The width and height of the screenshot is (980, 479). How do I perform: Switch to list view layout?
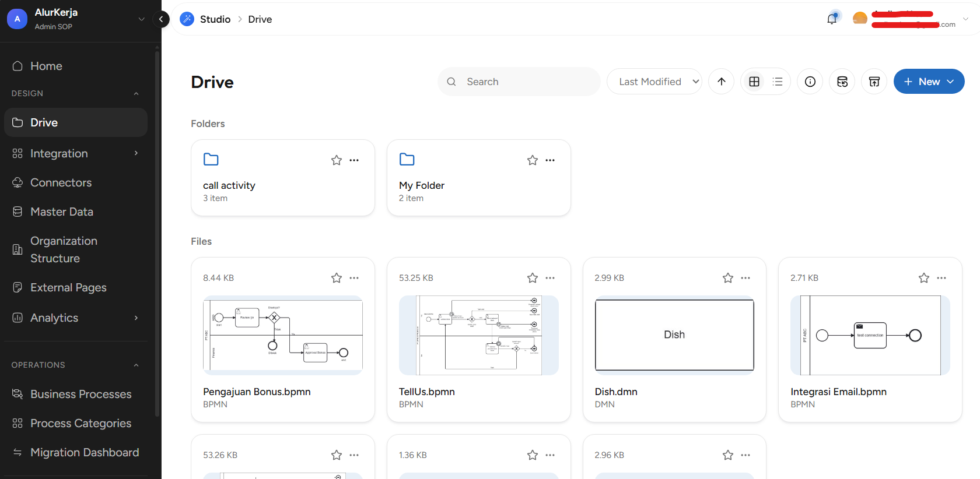[778, 82]
